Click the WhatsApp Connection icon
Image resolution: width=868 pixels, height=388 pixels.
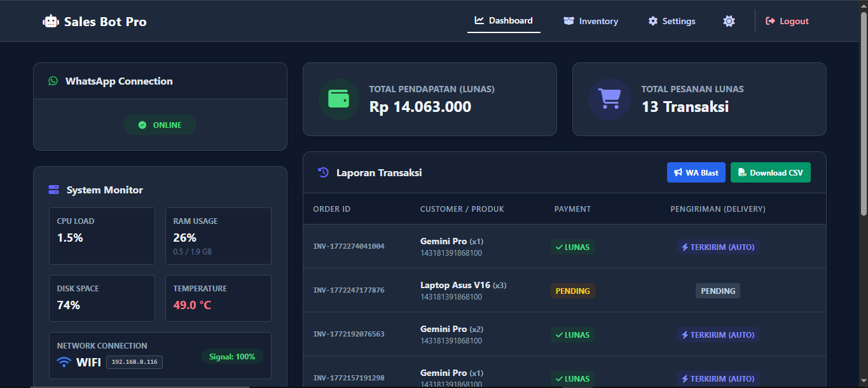tap(53, 81)
